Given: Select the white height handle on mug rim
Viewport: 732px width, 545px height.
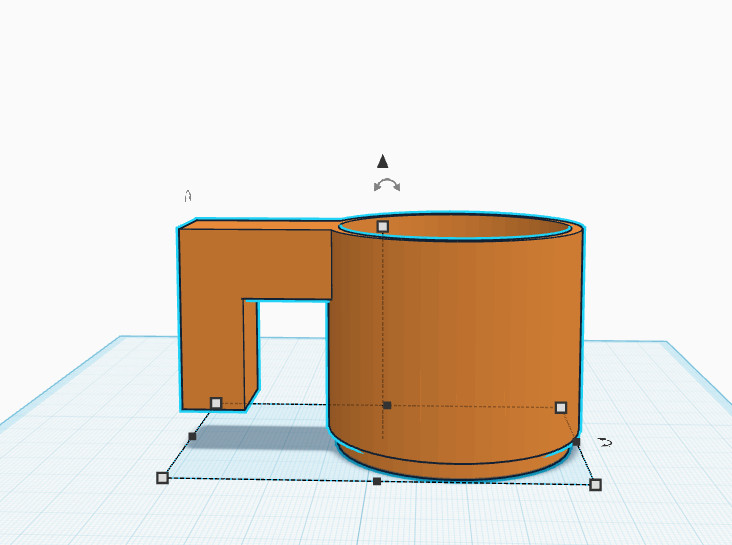Looking at the screenshot, I should (x=383, y=226).
